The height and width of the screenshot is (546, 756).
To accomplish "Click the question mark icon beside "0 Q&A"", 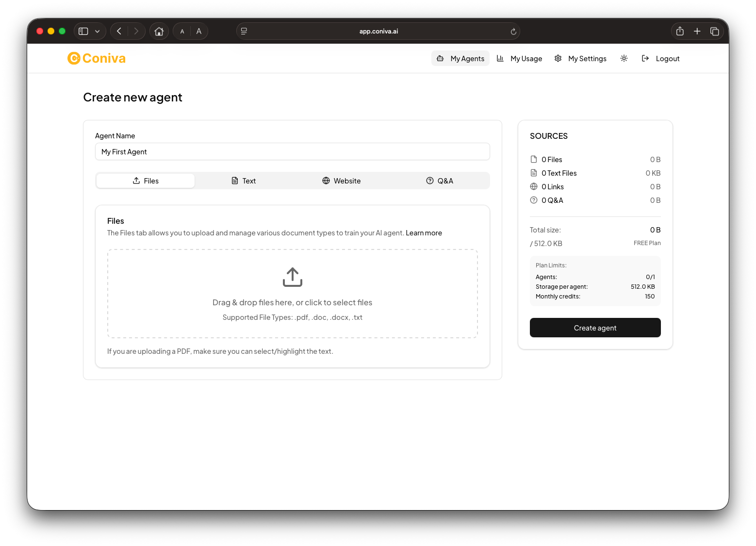I will point(533,200).
